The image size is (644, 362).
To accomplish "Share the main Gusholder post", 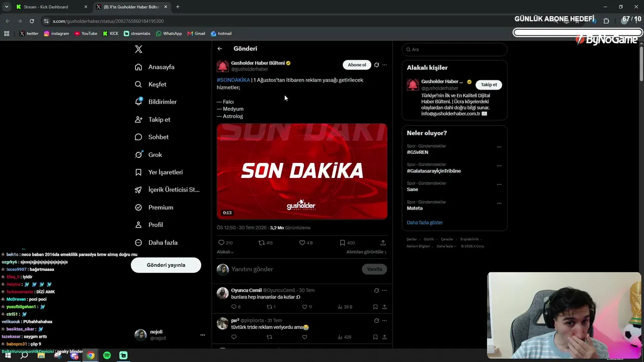I will click(x=383, y=242).
